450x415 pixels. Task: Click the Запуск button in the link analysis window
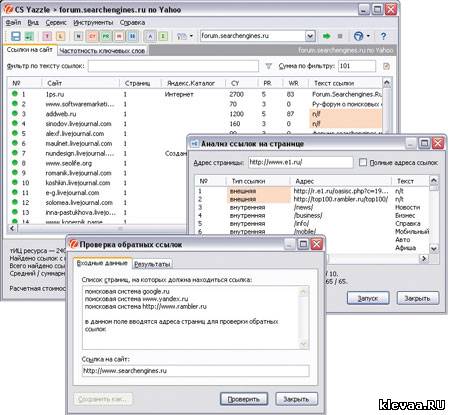(368, 298)
